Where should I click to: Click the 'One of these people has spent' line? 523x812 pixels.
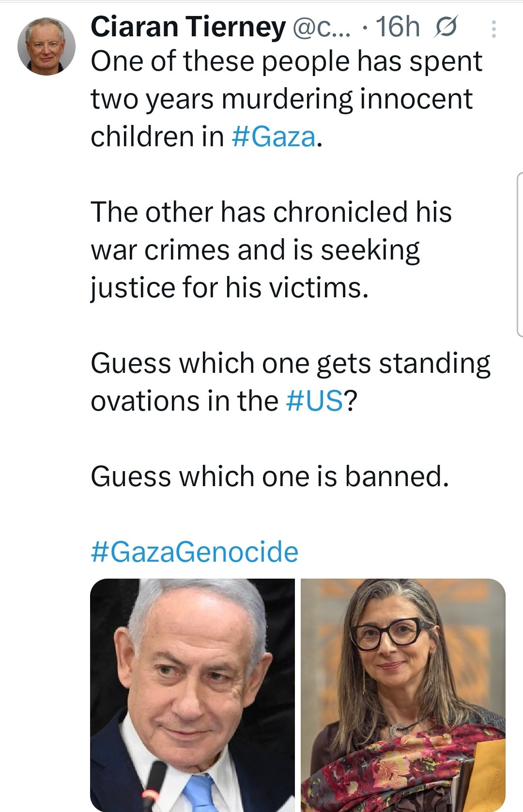point(286,61)
